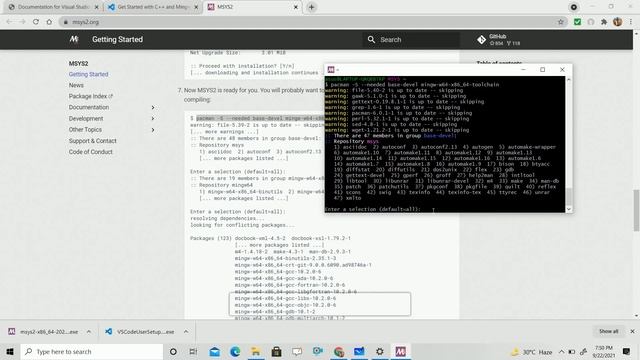This screenshot has width=640, height=360.
Task: Open News in sidebar
Action: coord(76,85)
